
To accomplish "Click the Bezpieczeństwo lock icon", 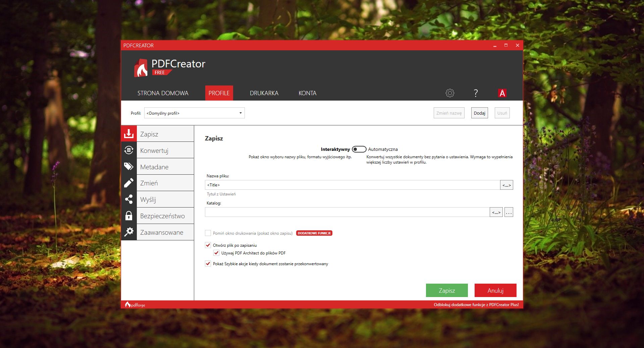I will pos(129,216).
